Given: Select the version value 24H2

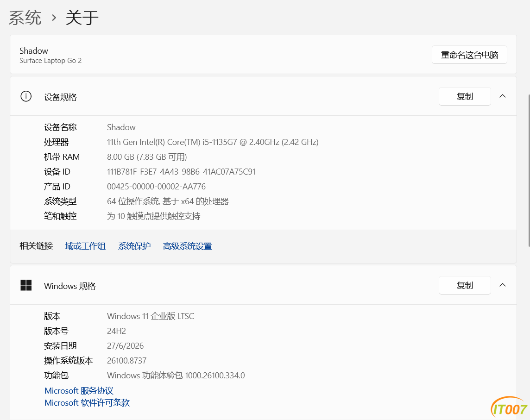Looking at the screenshot, I should (x=116, y=331).
